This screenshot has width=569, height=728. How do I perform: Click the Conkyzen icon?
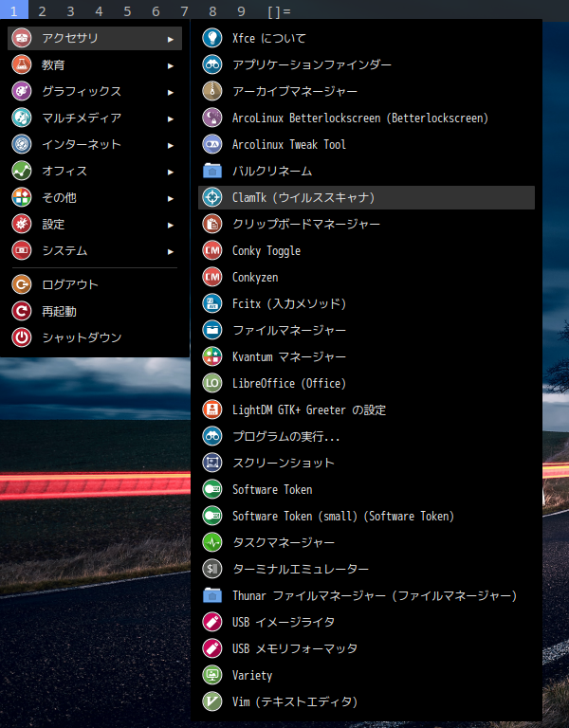click(x=212, y=277)
